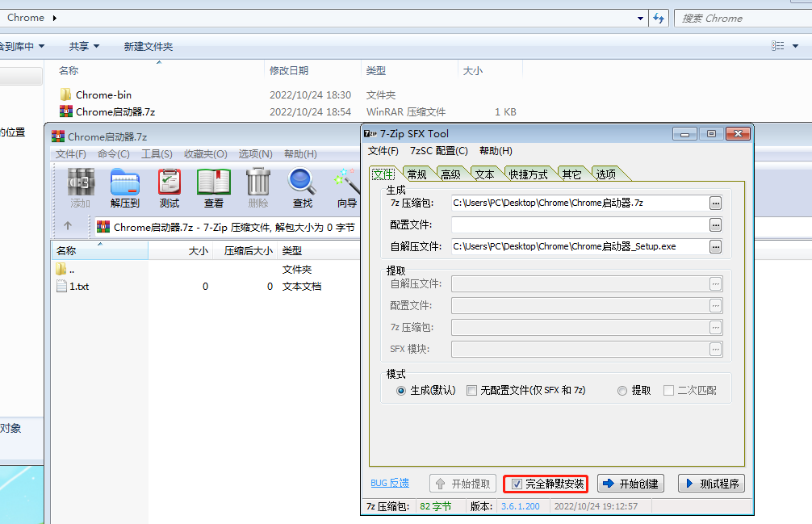This screenshot has height=524, width=812.
Task: Select the 1.txt file in the archive
Action: click(x=78, y=286)
